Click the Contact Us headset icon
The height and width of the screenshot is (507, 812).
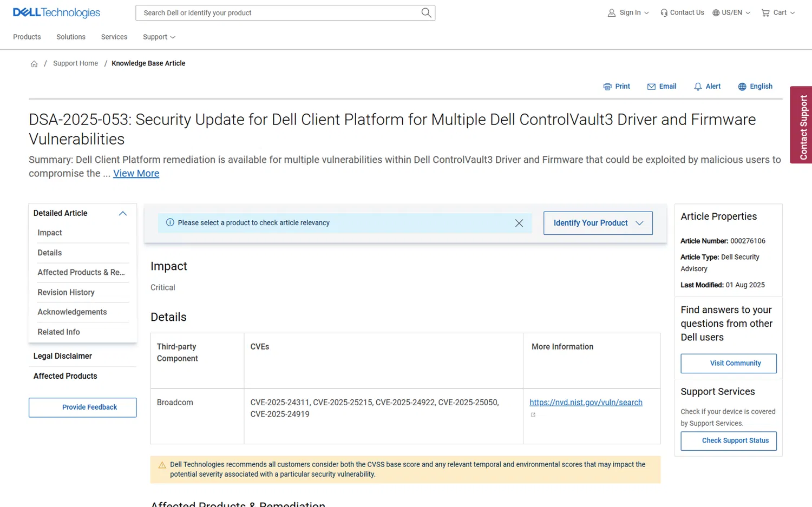[664, 12]
